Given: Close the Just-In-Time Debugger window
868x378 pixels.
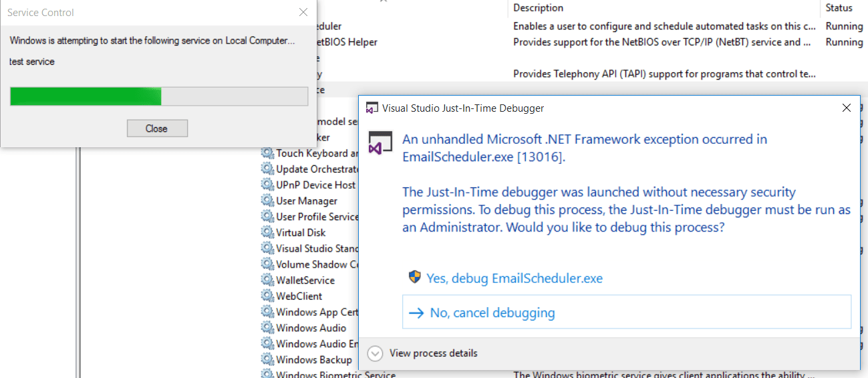Looking at the screenshot, I should [846, 108].
